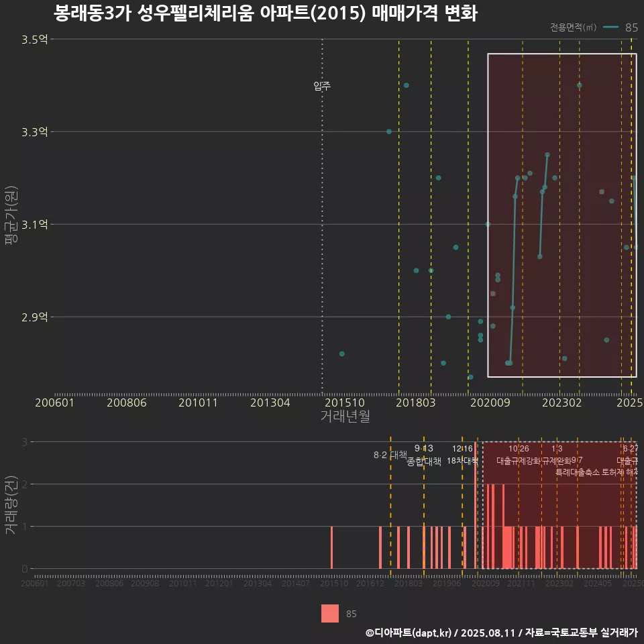Click the 12·16 18차대책 policy label
This screenshot has width=644, height=644.
(x=462, y=455)
